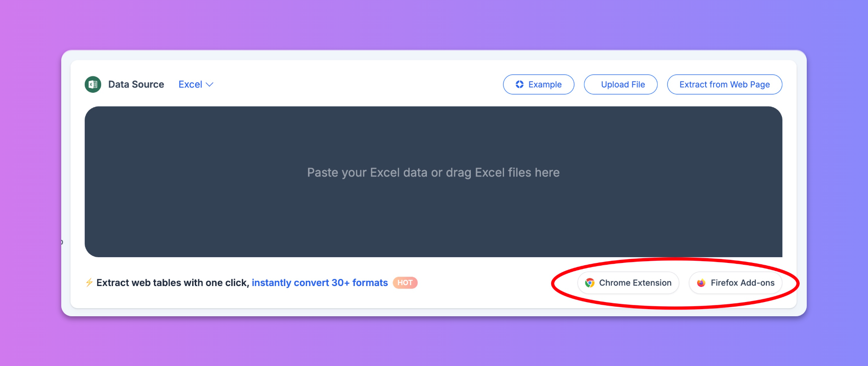Open the Chrome Extension link
This screenshot has width=868, height=366.
point(628,283)
